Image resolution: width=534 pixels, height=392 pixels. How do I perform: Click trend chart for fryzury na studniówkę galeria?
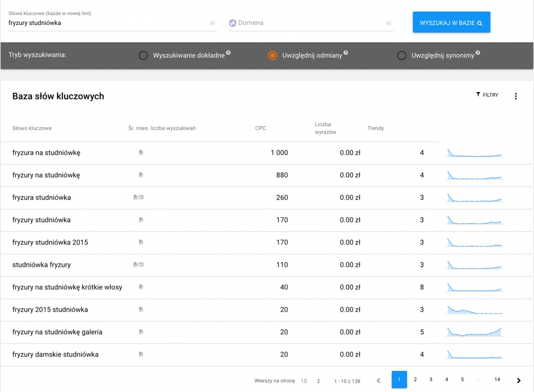474,332
